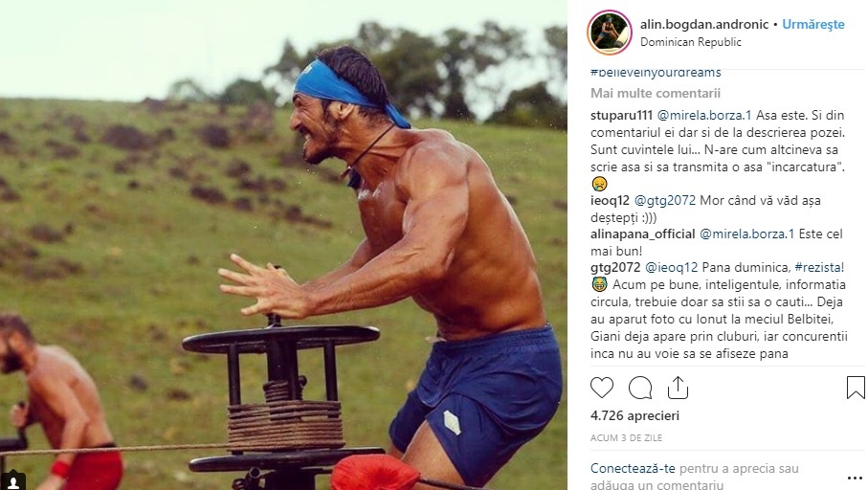Screen dimensions: 868x490
Task: Open the #believeinyourdreams hashtag
Action: (656, 73)
